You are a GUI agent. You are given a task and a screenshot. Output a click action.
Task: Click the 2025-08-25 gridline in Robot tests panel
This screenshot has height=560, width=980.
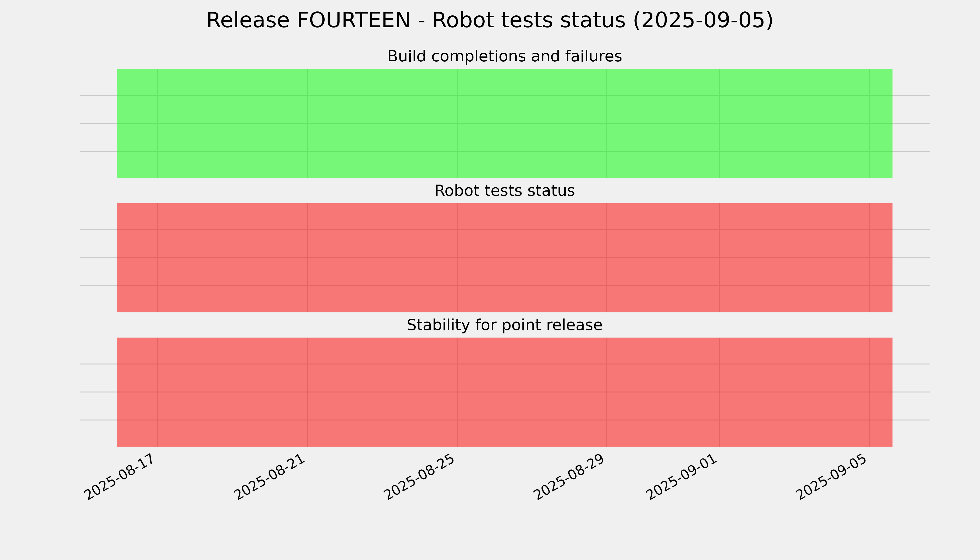pos(457,258)
